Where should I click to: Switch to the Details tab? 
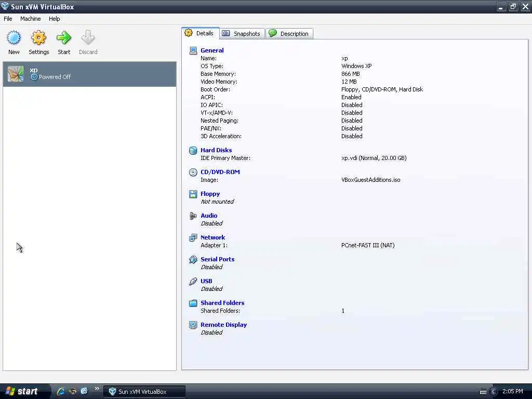click(200, 33)
